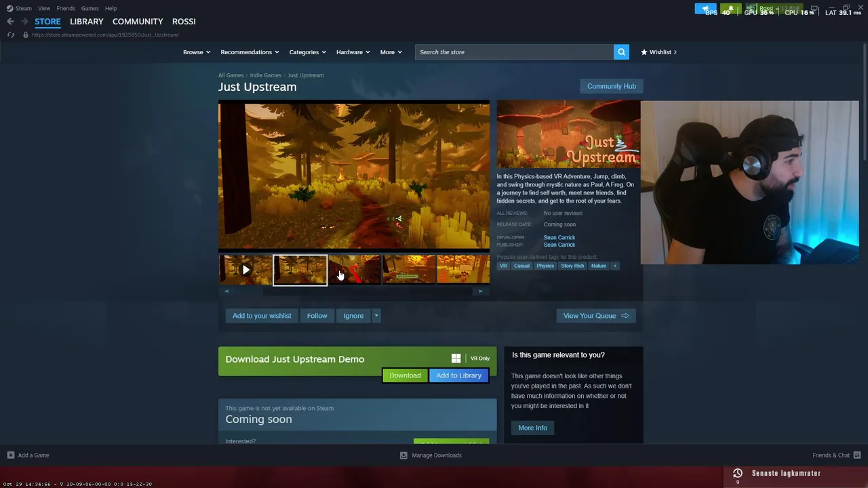868x488 pixels.
Task: Switch to the STORE tab
Action: click(x=47, y=22)
